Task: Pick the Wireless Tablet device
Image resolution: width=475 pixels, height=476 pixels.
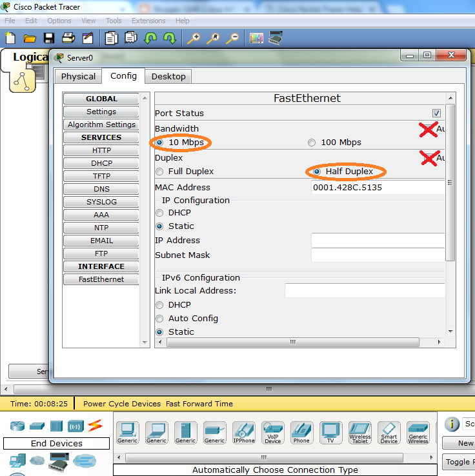Action: [x=360, y=433]
